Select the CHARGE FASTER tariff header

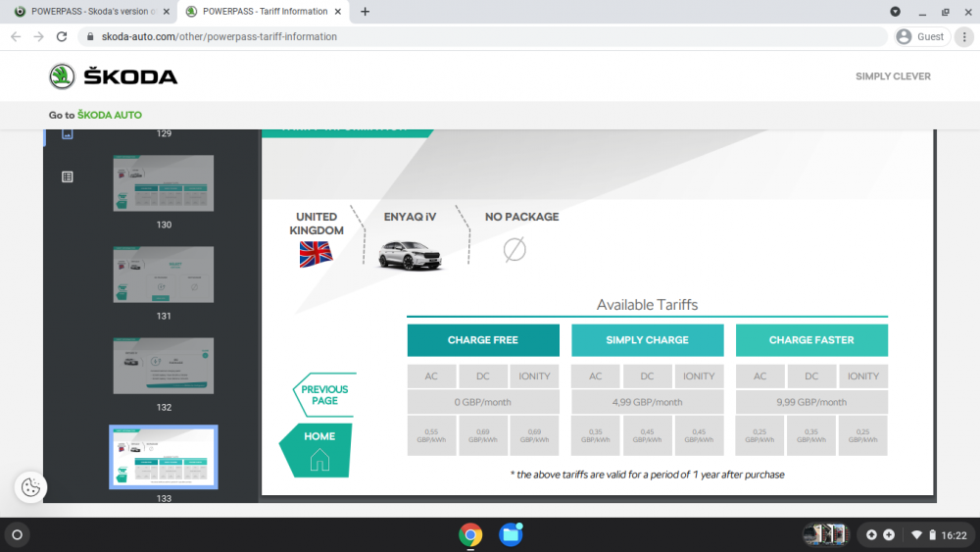[x=811, y=340]
